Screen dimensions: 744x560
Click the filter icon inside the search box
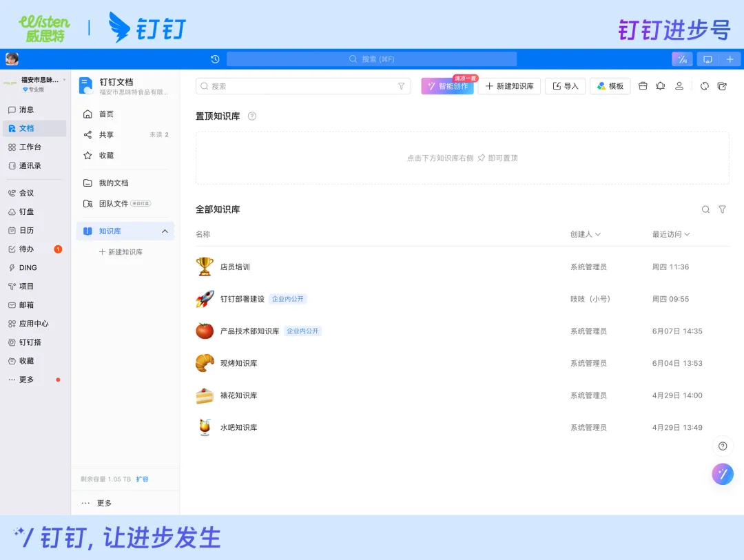point(402,86)
